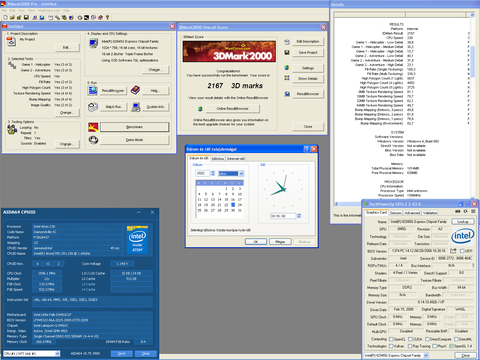Switch to the Advanced tab in GPU-Z
This screenshot has height=360, width=480.
[412, 213]
